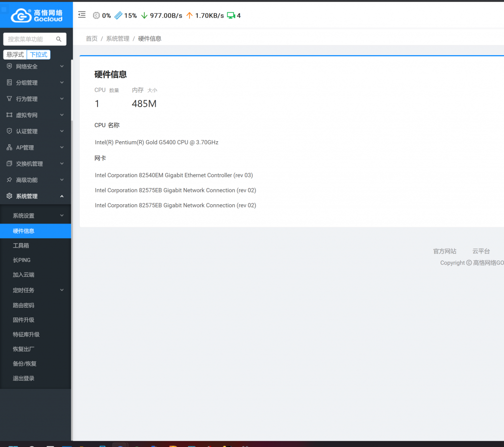Screen dimensions: 504x447
Task: Click the 交换机管理 icon
Action: (x=9, y=163)
